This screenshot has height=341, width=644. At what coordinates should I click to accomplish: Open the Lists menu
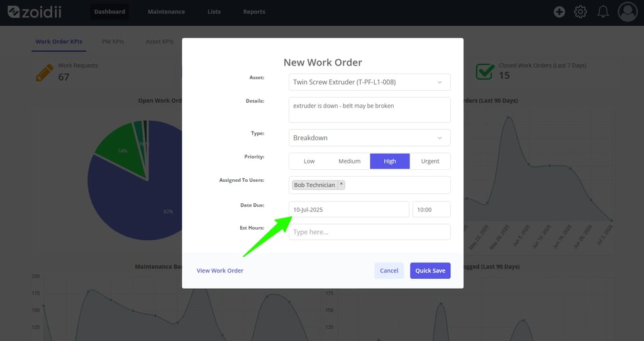(x=214, y=12)
